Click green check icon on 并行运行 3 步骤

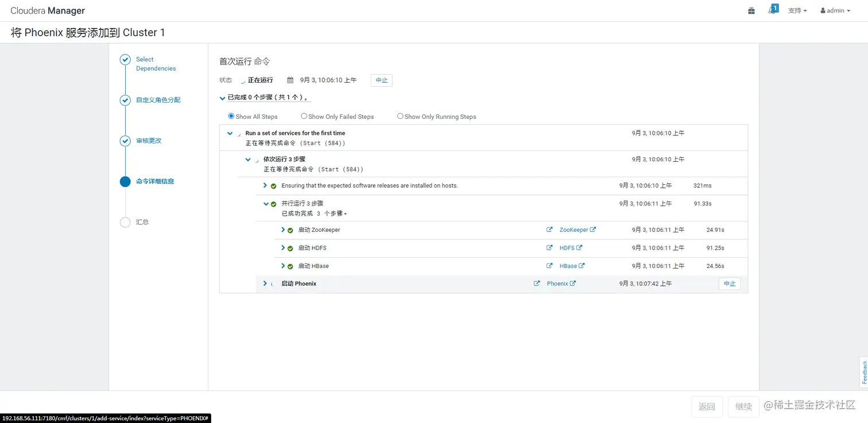[x=274, y=204]
